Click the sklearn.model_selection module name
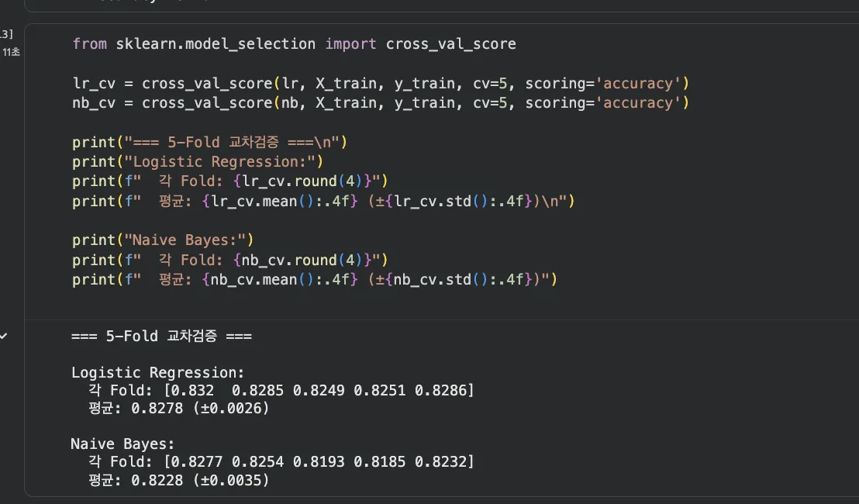 (x=216, y=44)
